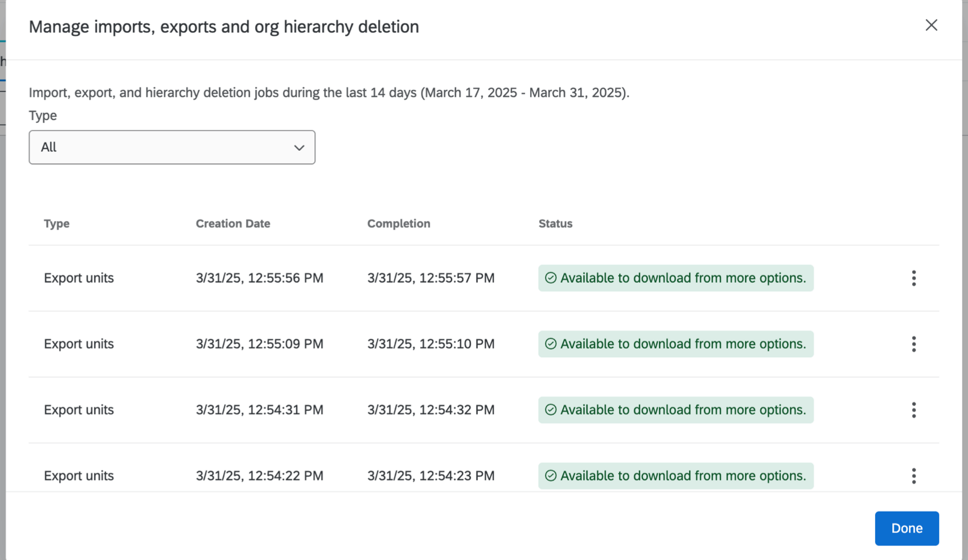Image resolution: width=968 pixels, height=560 pixels.
Task: Click the Creation Date column header
Action: 232,224
